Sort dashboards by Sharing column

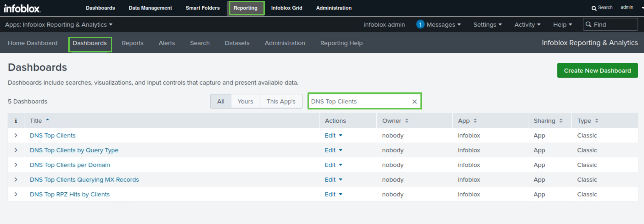click(x=548, y=121)
